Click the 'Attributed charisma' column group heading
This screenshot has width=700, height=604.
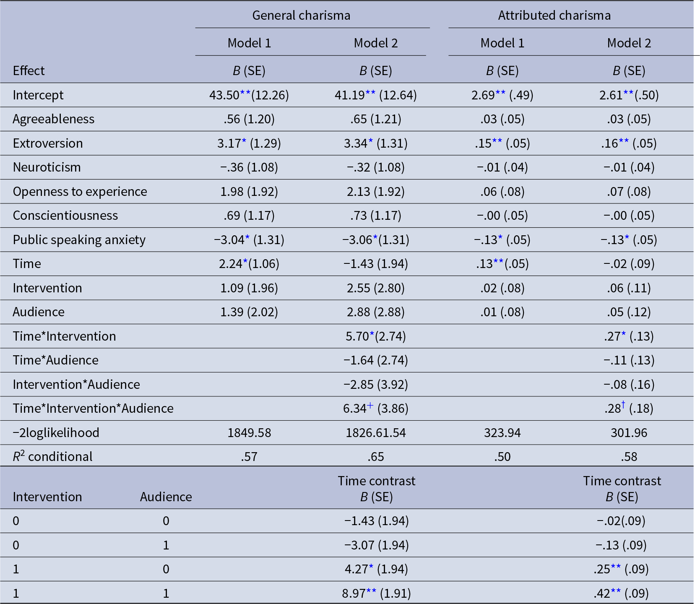(x=554, y=16)
